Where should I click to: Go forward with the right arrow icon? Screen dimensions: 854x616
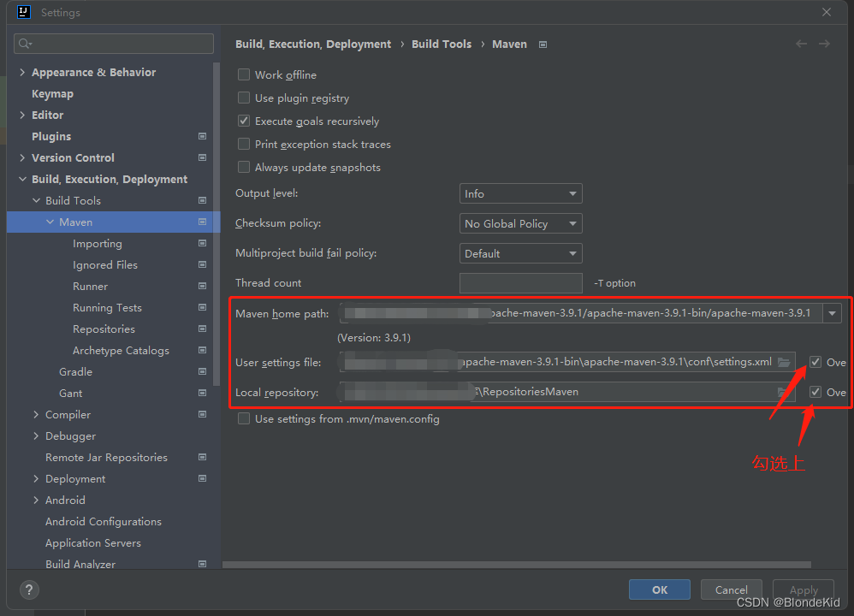point(824,44)
